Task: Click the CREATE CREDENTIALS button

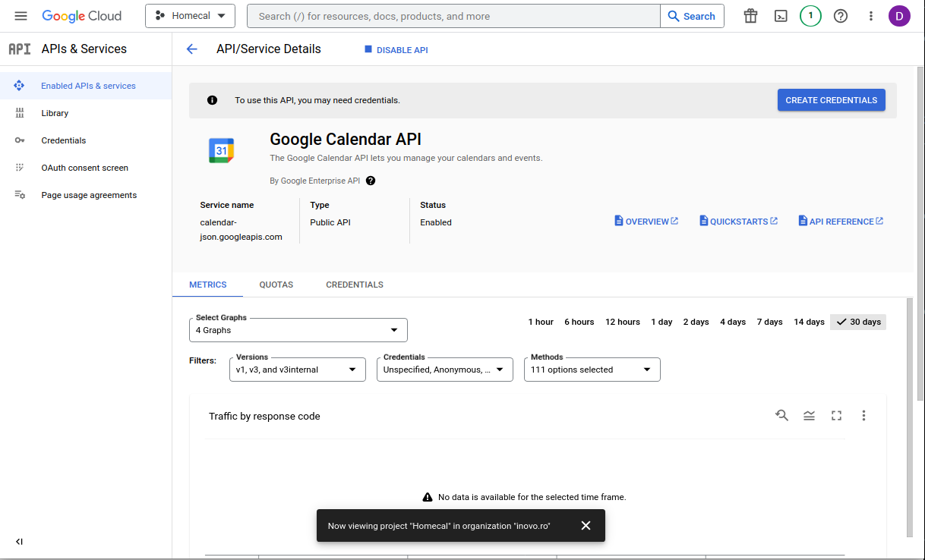Action: point(831,99)
